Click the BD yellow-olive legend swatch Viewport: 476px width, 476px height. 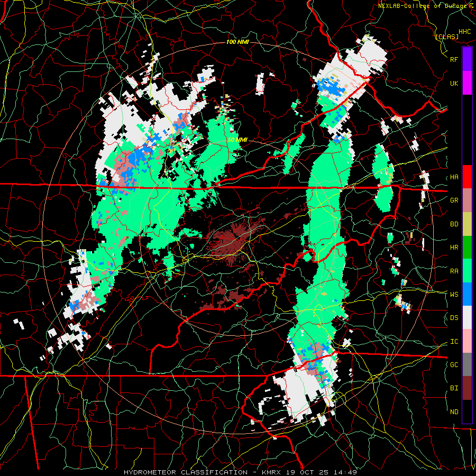[x=467, y=224]
